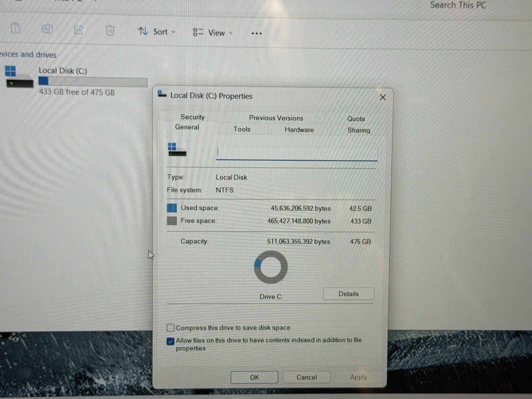Click the NTFS file system value
This screenshot has height=399, width=532.
[224, 190]
